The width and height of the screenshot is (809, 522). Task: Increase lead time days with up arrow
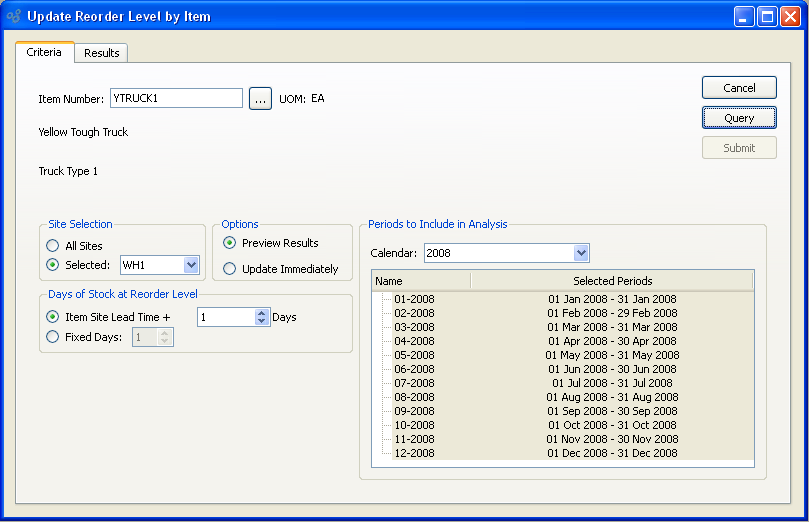click(262, 312)
